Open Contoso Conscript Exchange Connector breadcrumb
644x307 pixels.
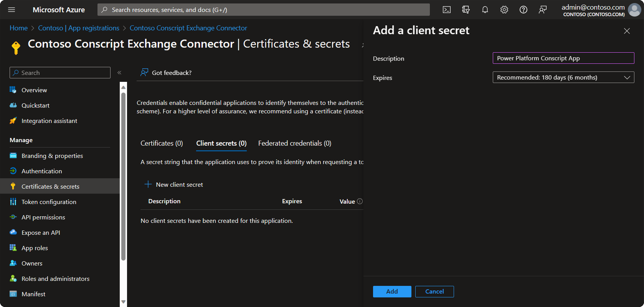pyautogui.click(x=188, y=28)
